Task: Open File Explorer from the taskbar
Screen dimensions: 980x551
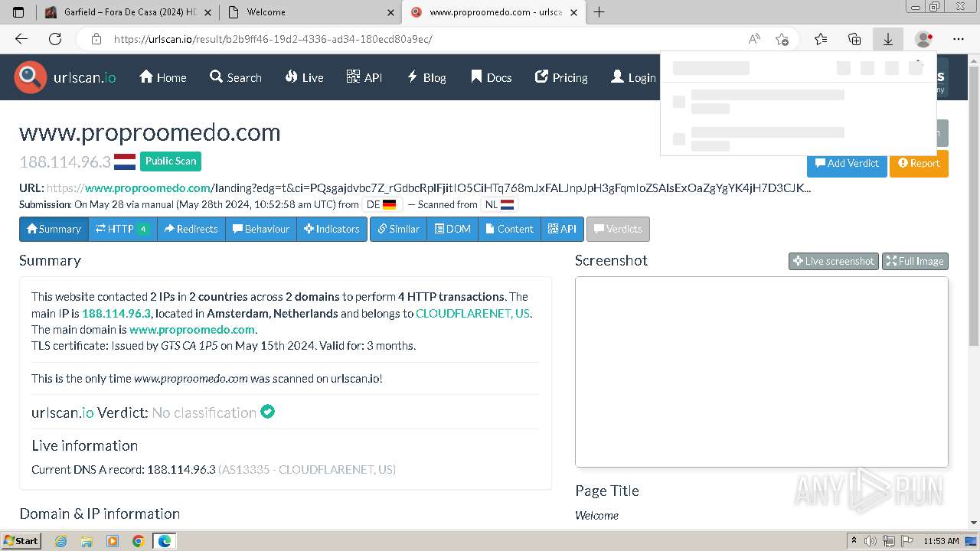Action: pos(87,541)
